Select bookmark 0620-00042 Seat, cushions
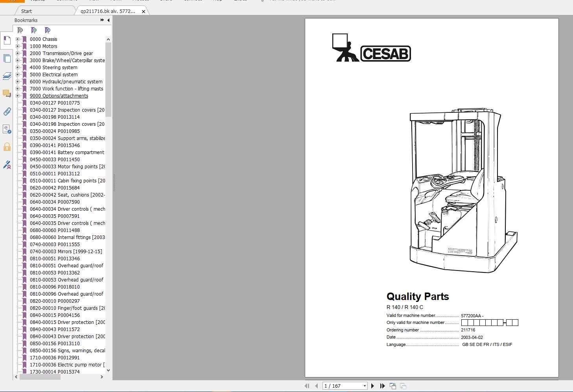Image resolution: width=573 pixels, height=392 pixels. (x=67, y=195)
